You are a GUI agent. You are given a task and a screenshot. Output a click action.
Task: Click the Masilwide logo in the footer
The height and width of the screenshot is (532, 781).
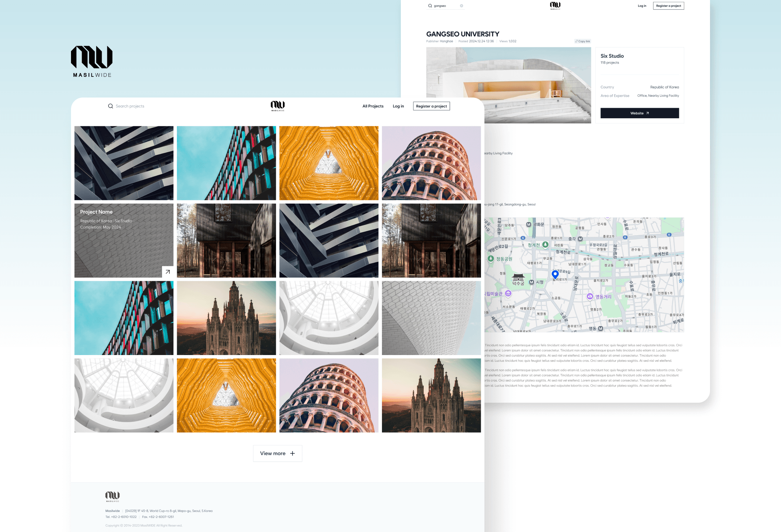112,497
